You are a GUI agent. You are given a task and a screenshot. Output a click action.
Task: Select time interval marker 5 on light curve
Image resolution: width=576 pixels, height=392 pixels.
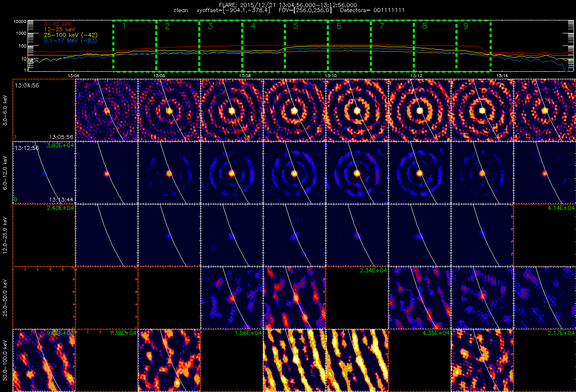296,26
